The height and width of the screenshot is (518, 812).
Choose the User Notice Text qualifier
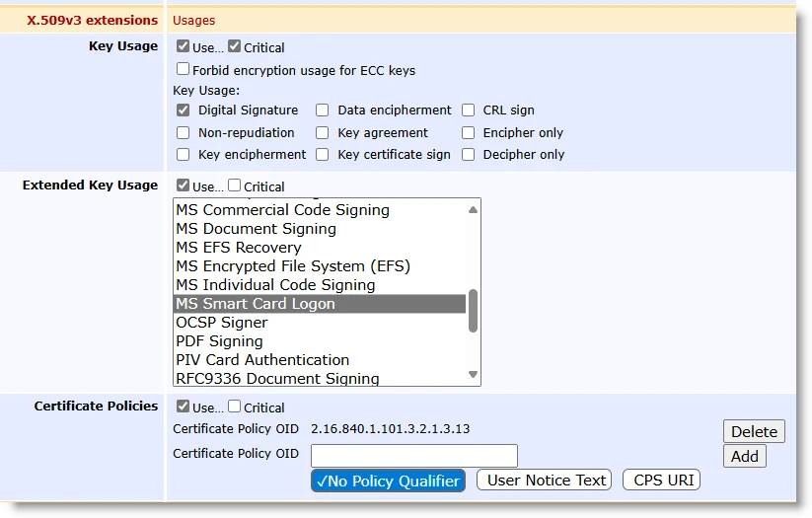click(x=545, y=481)
